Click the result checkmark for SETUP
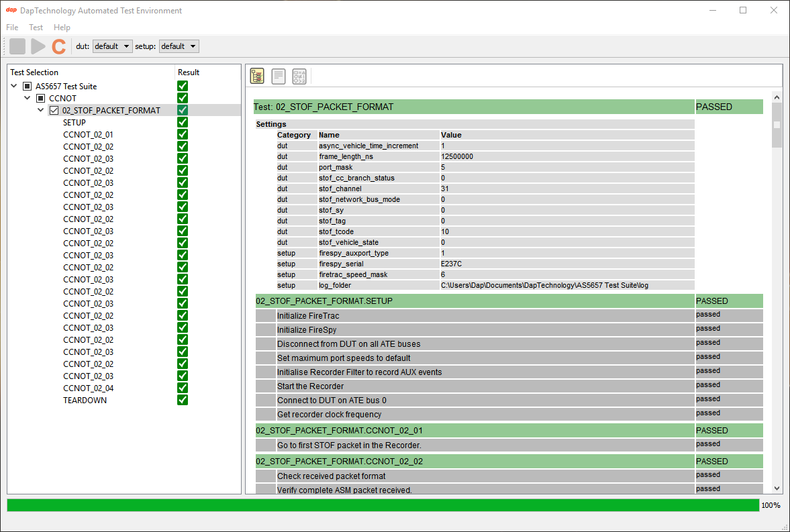The height and width of the screenshot is (532, 790). click(183, 122)
